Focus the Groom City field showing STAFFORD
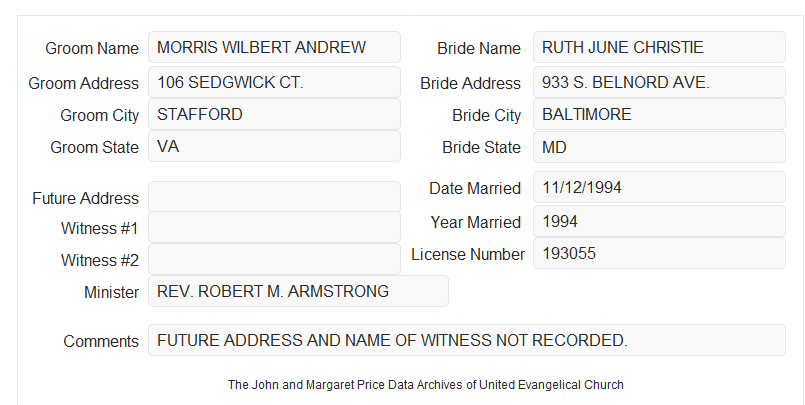Screen dimensions: 805x405 pyautogui.click(x=274, y=114)
